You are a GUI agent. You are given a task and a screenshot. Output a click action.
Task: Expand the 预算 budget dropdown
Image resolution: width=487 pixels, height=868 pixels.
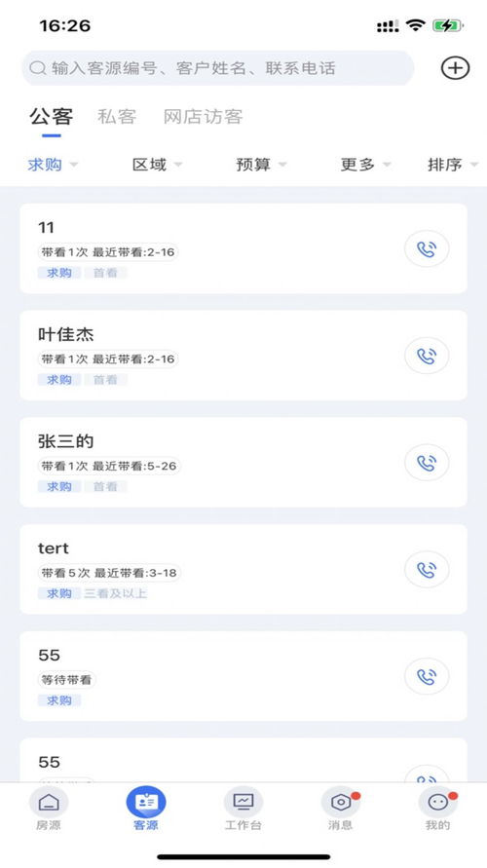[x=261, y=165]
